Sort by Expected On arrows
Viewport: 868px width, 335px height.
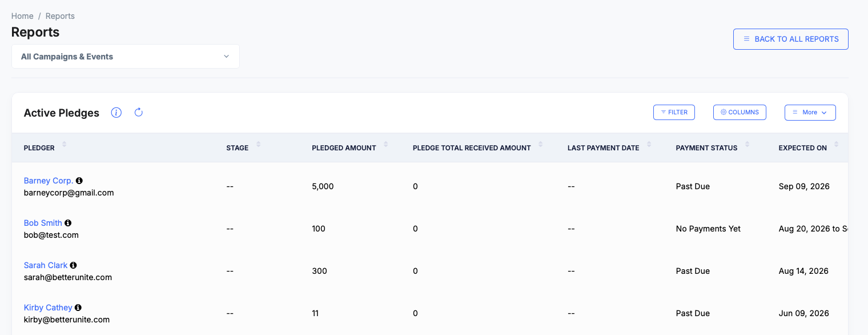tap(837, 145)
